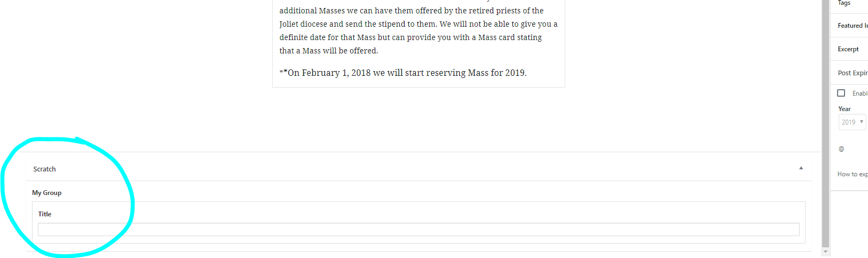The image size is (868, 258).
Task: Click the @ symbol in Post Expirator
Action: click(x=841, y=149)
